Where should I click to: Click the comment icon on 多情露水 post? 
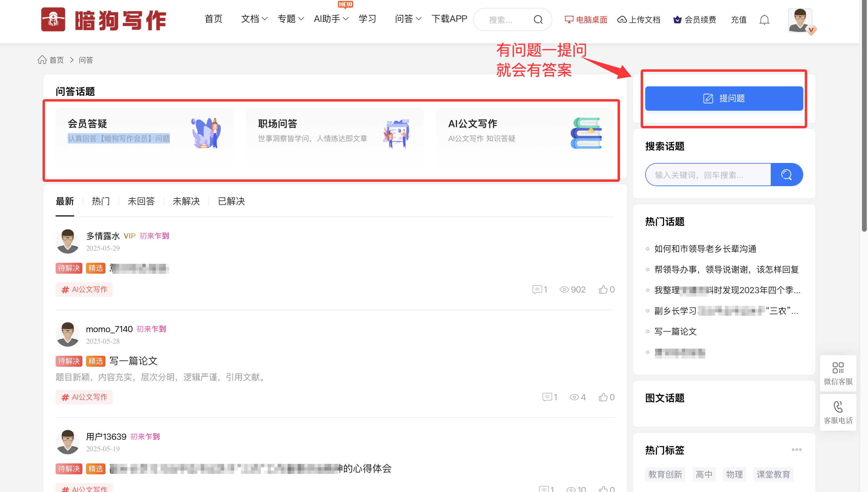(537, 289)
